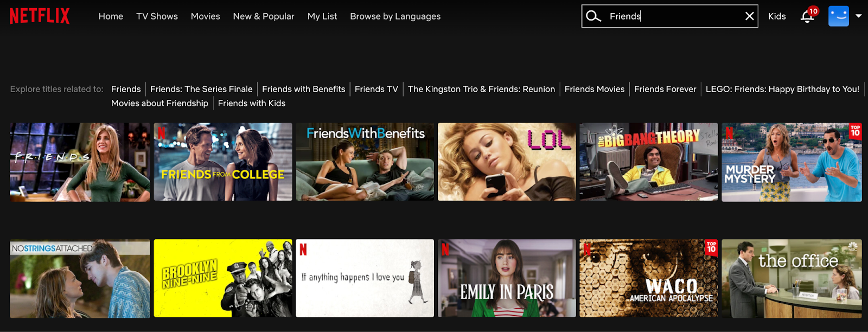Select 'Movies about Friendship' link
The width and height of the screenshot is (868, 332).
(159, 103)
